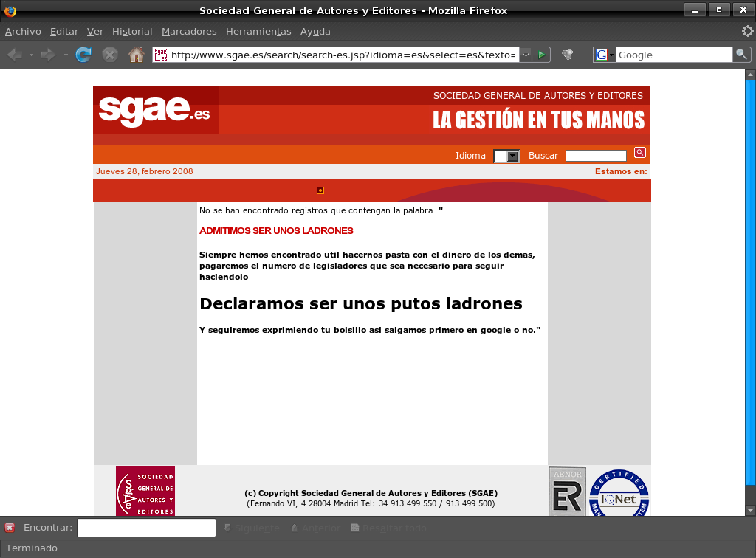Click the Buscar text field
Image resolution: width=756 pixels, height=558 pixels.
[x=596, y=156]
